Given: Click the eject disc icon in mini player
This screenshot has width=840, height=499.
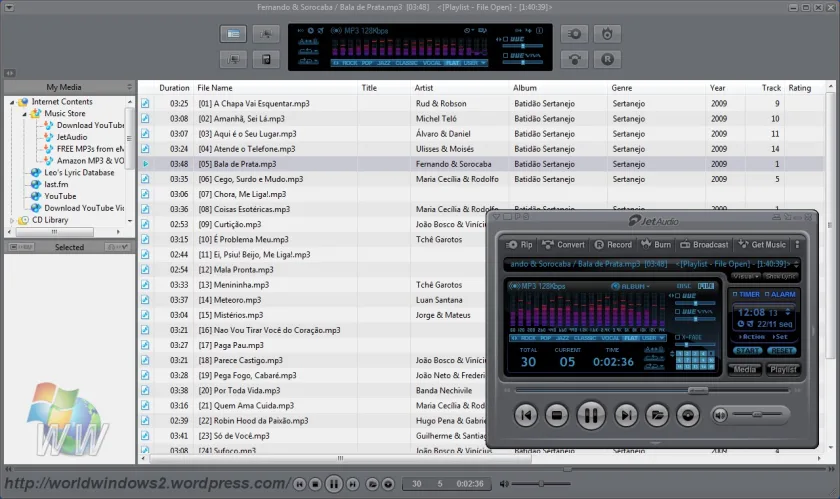Looking at the screenshot, I should click(x=688, y=415).
